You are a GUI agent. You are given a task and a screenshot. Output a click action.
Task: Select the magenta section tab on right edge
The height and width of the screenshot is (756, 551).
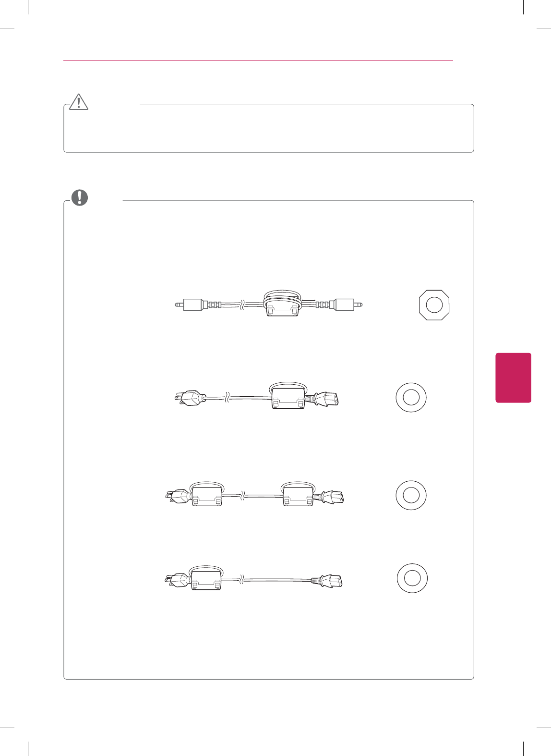[x=513, y=378]
